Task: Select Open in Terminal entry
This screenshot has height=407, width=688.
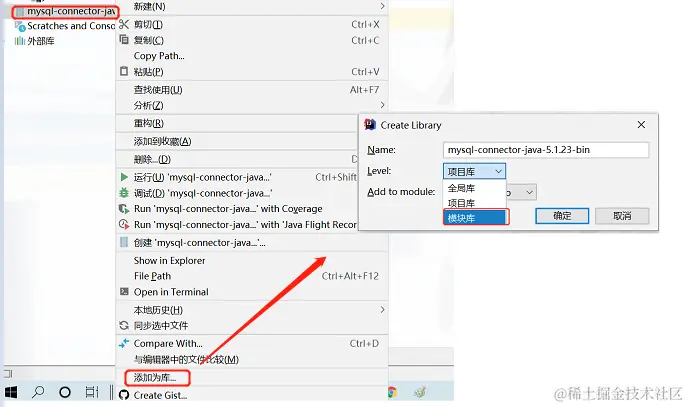Action: tap(252, 292)
